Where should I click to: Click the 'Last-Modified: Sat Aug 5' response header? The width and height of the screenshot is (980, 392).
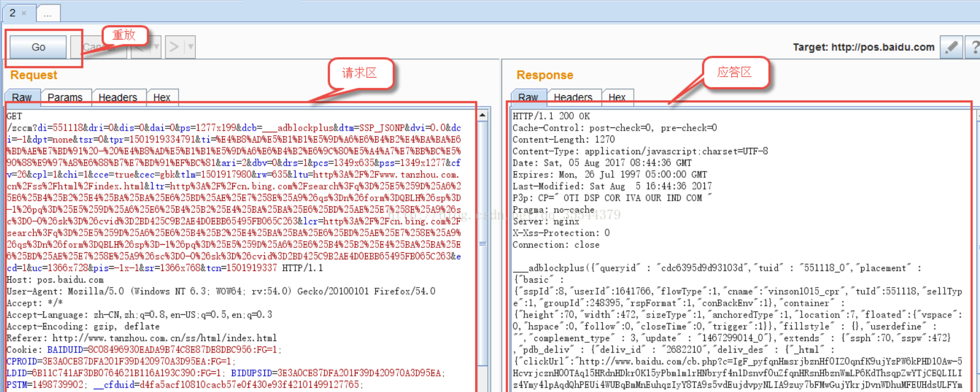click(x=612, y=186)
